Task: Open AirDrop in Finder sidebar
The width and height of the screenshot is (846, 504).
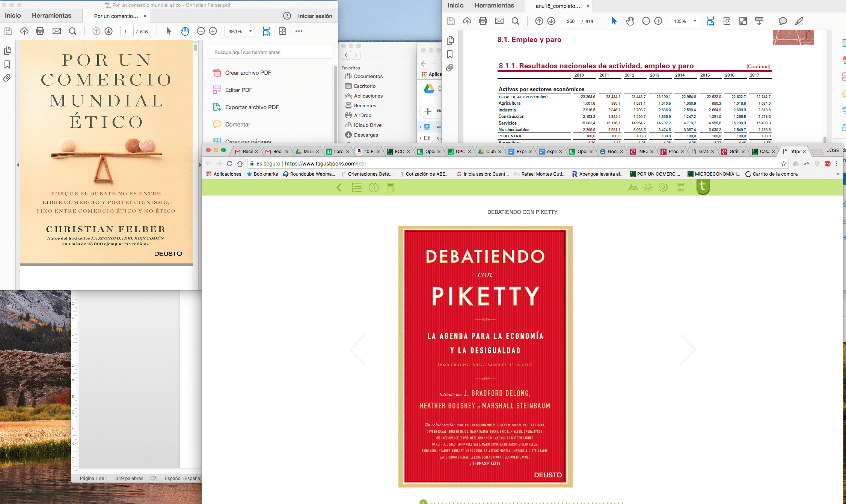Action: coord(358,115)
